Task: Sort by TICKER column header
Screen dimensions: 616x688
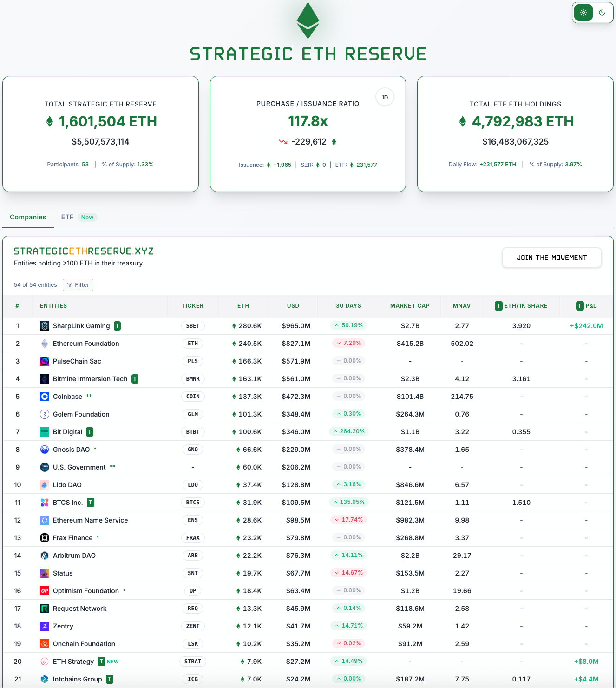Action: [x=193, y=306]
